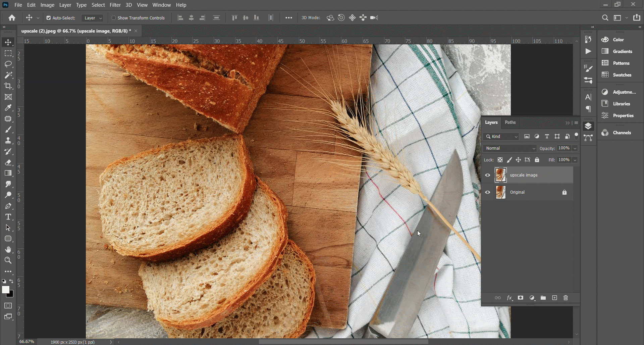Screen dimensions: 644x345
Task: Create a new layer
Action: 554,298
